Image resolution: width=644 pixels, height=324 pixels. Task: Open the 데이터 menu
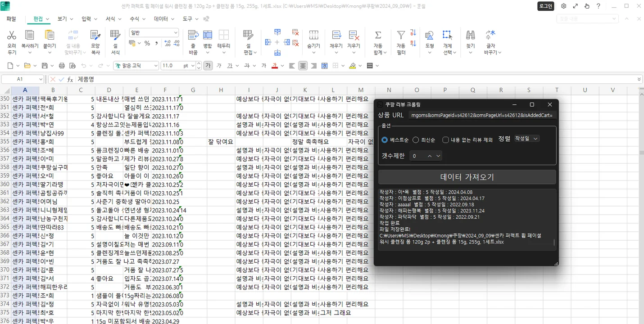point(161,19)
